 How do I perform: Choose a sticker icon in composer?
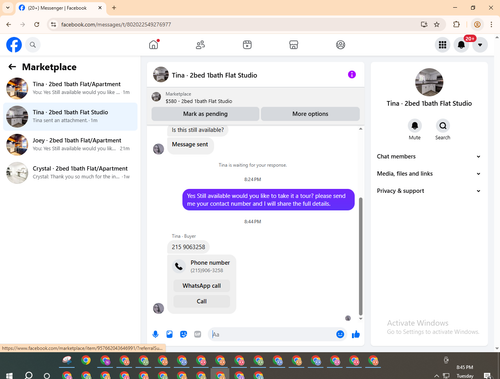point(183,334)
